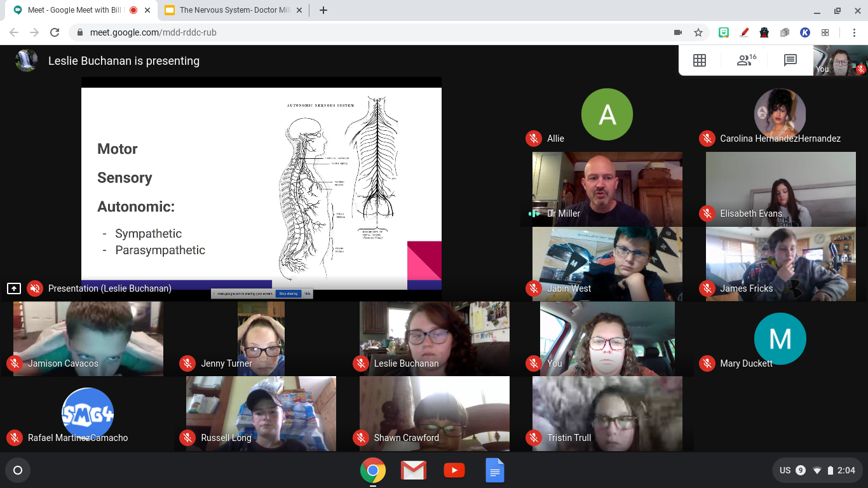Viewport: 868px width, 488px height.
Task: Open the blue K extension icon
Action: tap(805, 32)
